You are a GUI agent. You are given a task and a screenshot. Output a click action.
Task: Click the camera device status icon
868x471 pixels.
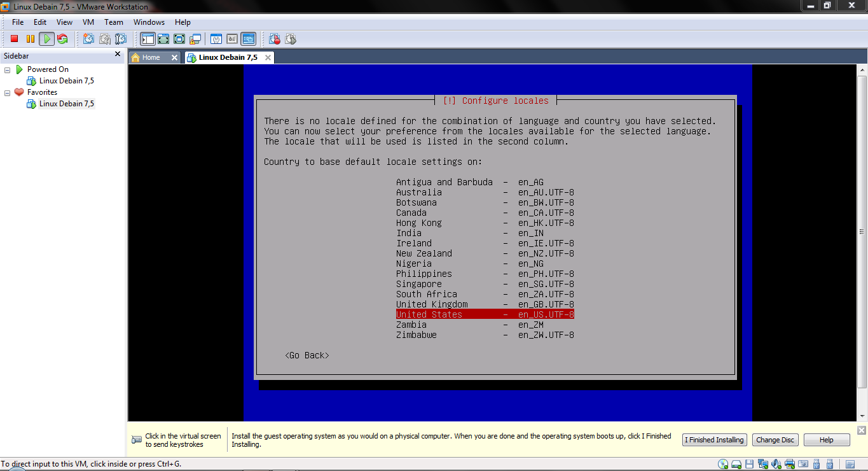pyautogui.click(x=804, y=464)
